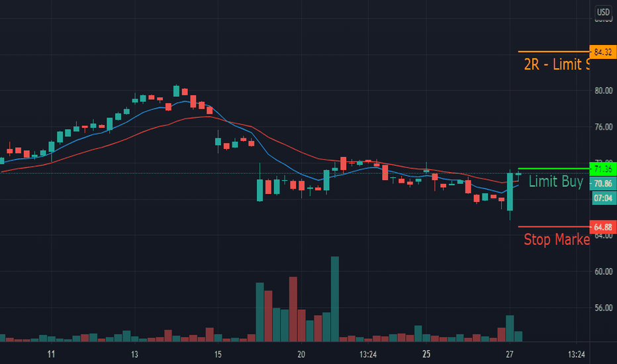Click the date label 11 on time axis

(x=51, y=355)
